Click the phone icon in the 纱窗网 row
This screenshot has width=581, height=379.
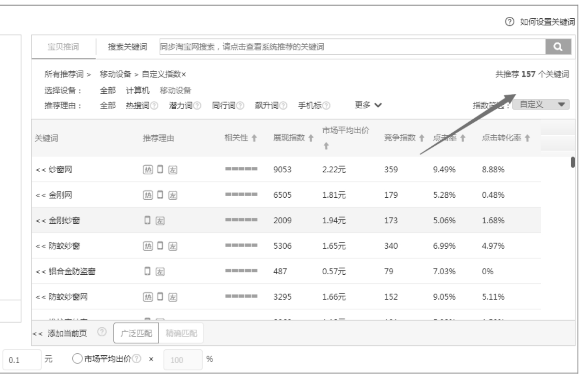160,169
